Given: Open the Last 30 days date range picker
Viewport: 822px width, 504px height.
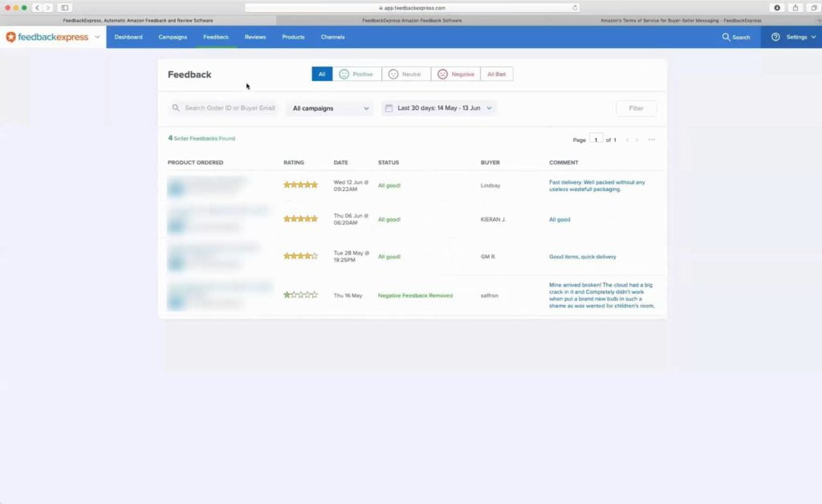Looking at the screenshot, I should tap(439, 108).
